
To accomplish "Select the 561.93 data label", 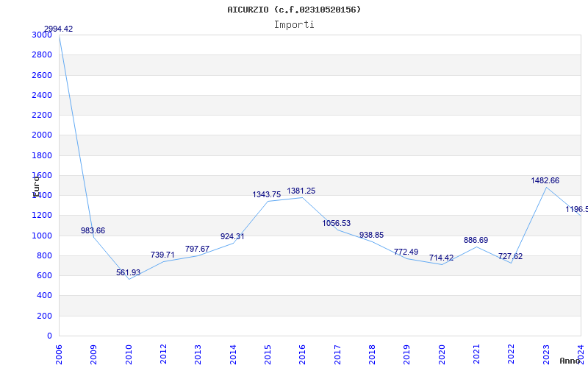I will point(128,272).
